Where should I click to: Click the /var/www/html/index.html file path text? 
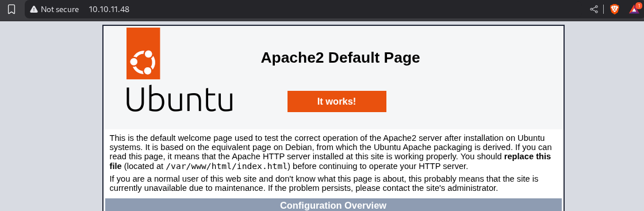point(228,166)
